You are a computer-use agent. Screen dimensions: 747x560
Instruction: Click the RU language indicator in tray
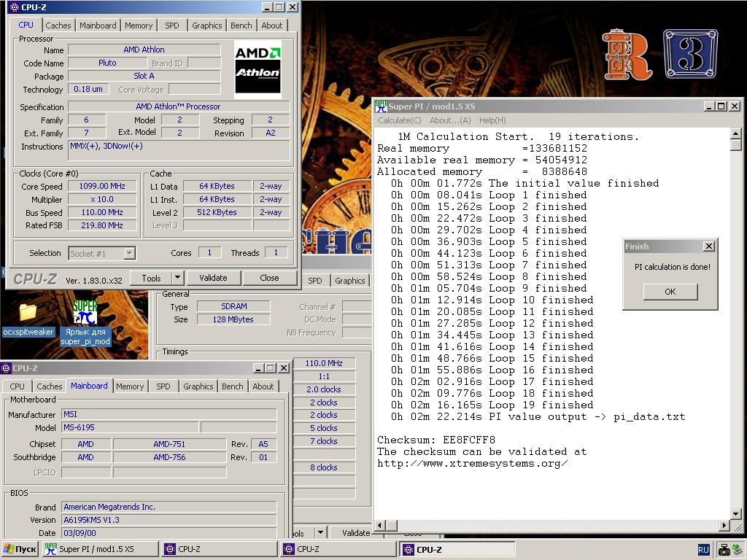(704, 550)
